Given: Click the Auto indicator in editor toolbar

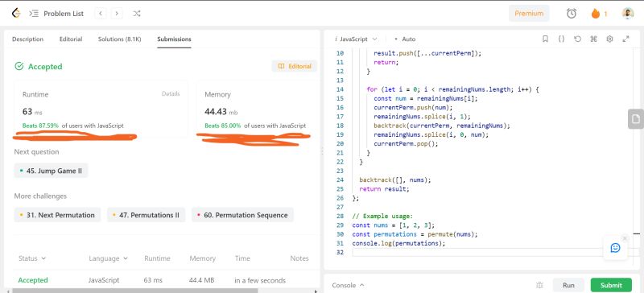Looking at the screenshot, I should click(405, 39).
